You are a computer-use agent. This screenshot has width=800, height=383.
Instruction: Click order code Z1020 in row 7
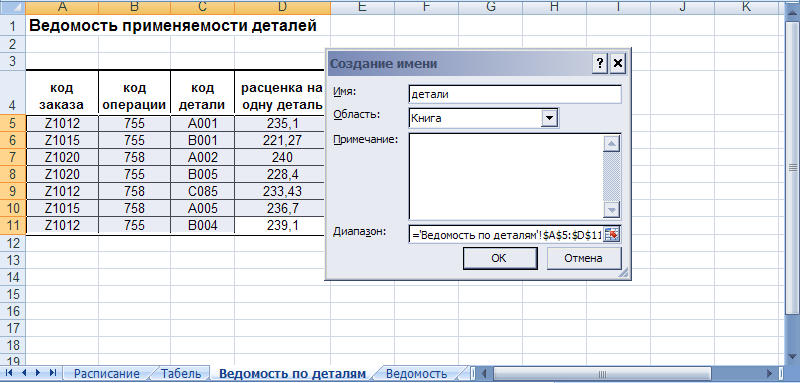click(x=62, y=157)
